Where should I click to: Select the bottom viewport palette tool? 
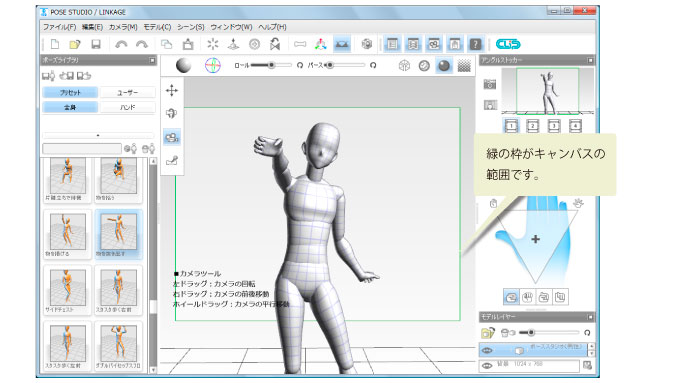point(172,160)
